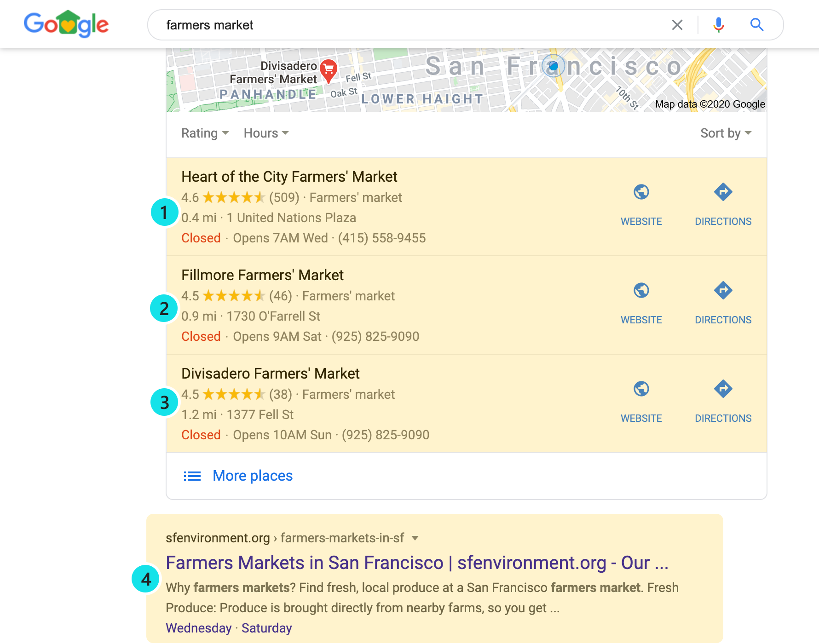819x644 pixels.
Task: Click the magnifying glass search icon
Action: (757, 25)
